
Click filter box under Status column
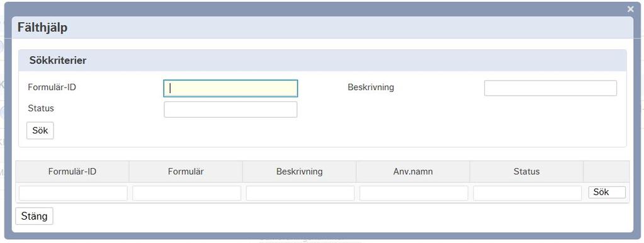(528, 193)
